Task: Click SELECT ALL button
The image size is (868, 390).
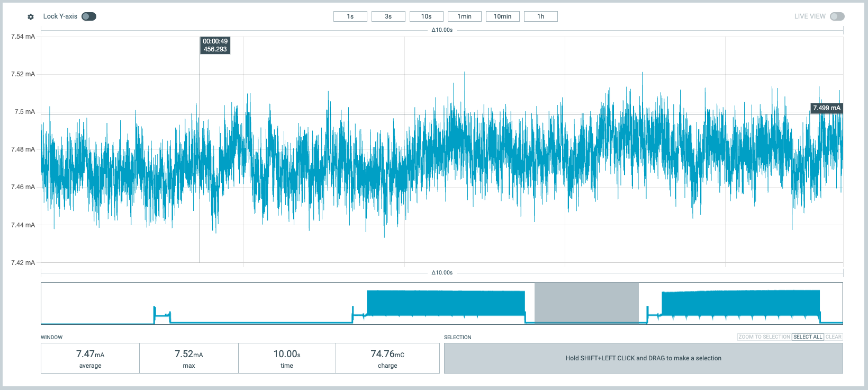Action: point(808,337)
